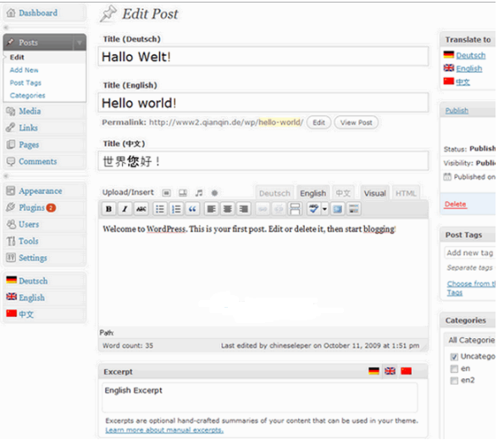The image size is (504, 440).
Task: Align text center
Action: point(228,209)
